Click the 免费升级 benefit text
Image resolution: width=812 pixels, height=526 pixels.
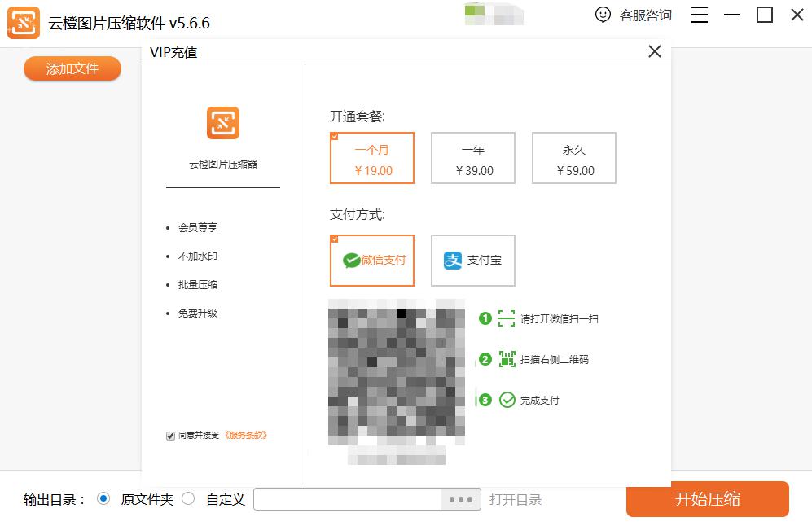pyautogui.click(x=198, y=313)
